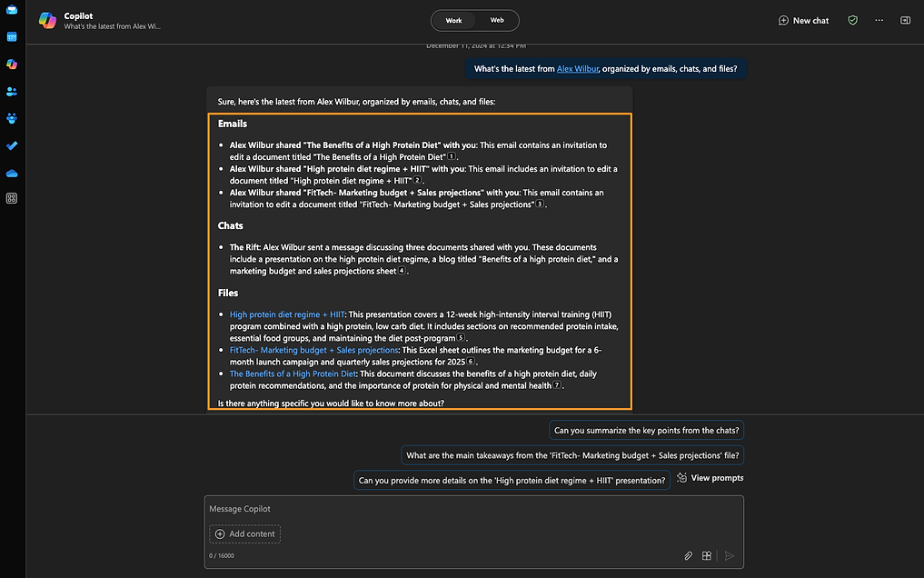This screenshot has width=924, height=578.
Task: Open FitTech- Marketing budget + Sales projections link
Action: tap(314, 350)
